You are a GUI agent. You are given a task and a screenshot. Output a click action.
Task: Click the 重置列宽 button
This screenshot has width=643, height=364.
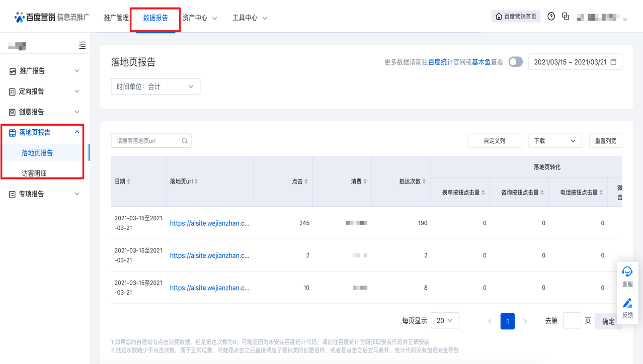coord(605,141)
